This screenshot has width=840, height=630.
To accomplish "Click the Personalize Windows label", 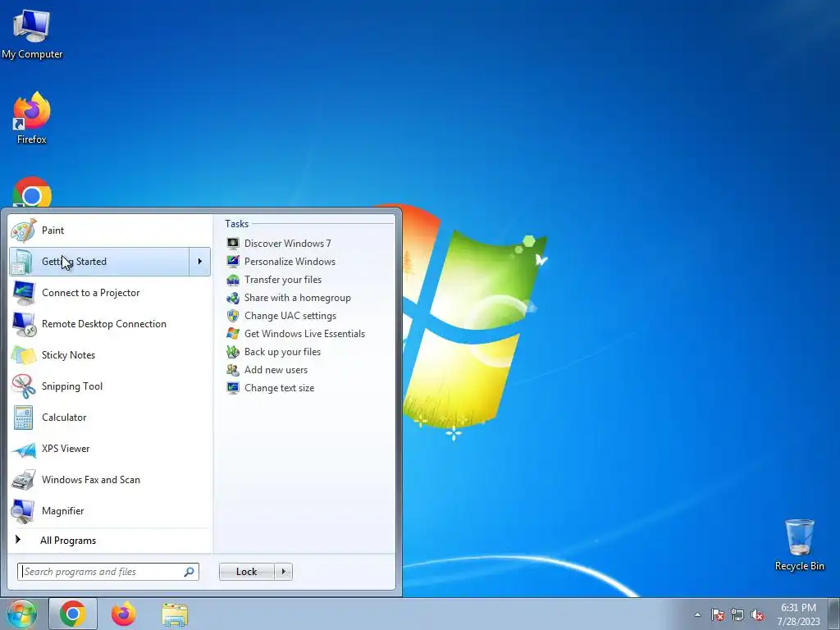I will click(x=290, y=262).
